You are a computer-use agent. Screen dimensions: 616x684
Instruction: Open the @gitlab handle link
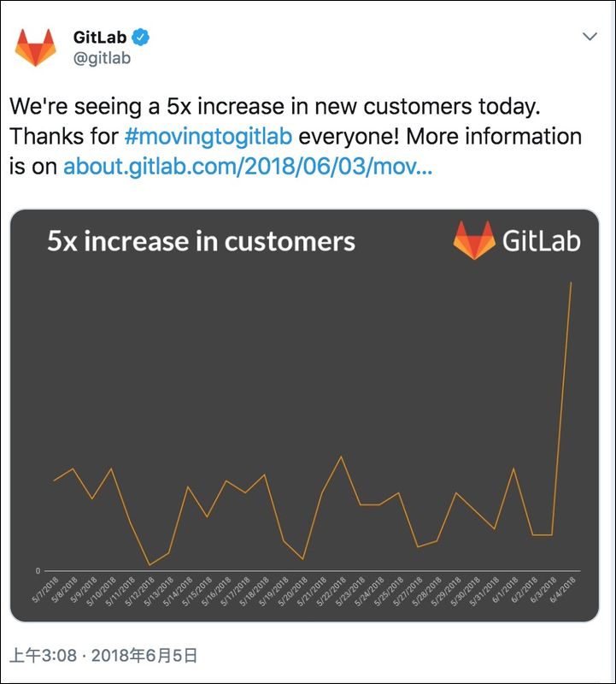[x=102, y=58]
